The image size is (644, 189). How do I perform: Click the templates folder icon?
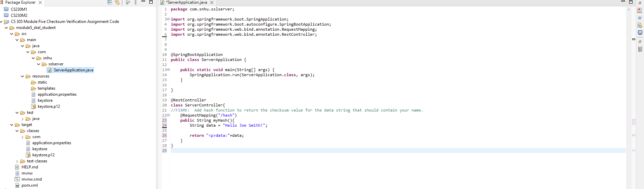33,88
